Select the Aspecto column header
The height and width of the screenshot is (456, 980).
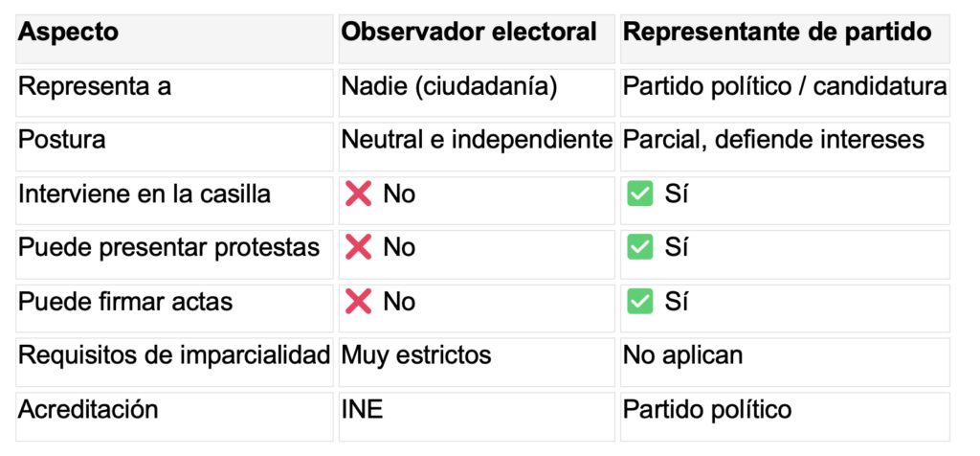click(69, 32)
